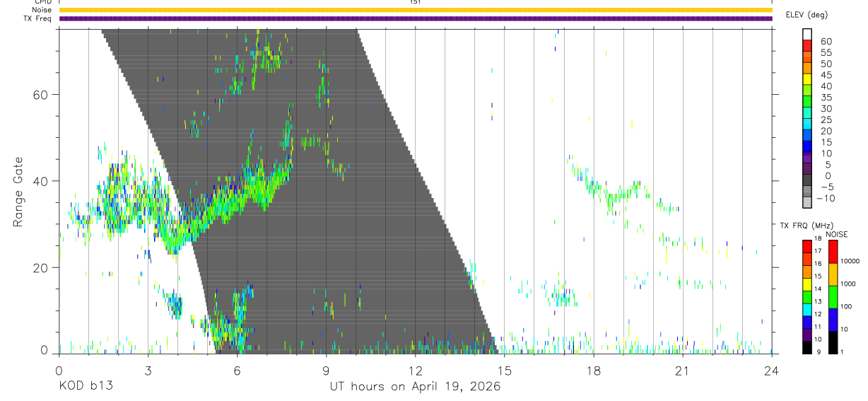Pick the cyan 20–25 segment of ELEV colorbar

[807, 124]
